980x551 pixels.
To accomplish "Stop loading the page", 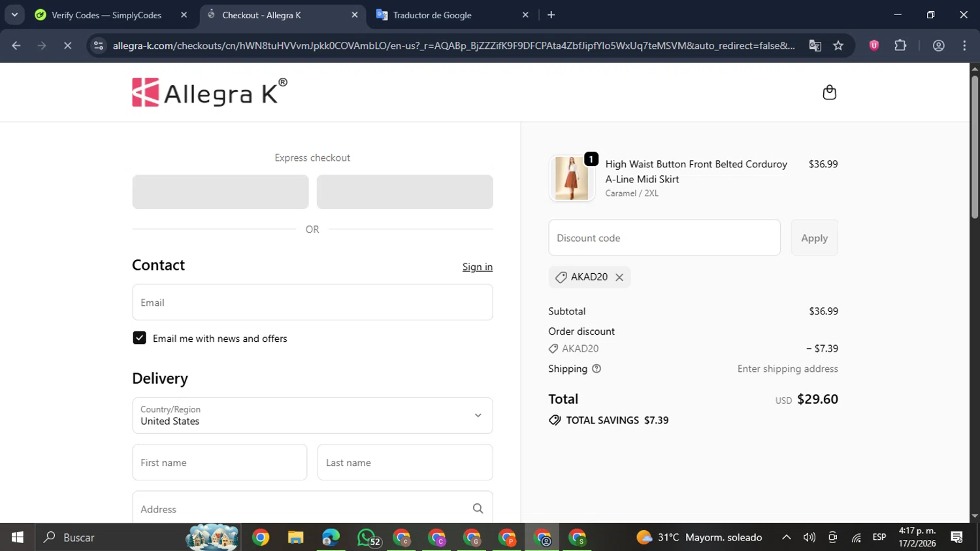I will pos(67,46).
